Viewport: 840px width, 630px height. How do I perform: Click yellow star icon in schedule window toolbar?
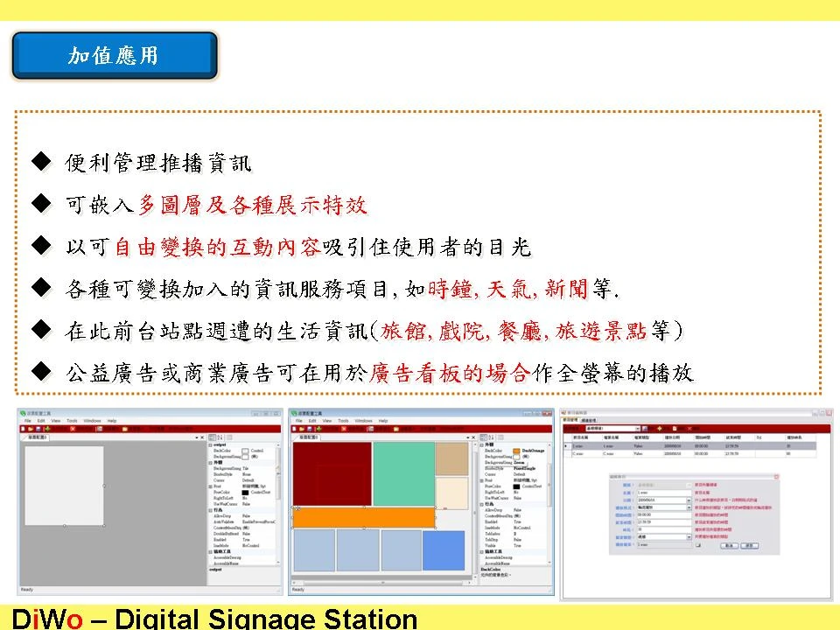(x=661, y=428)
